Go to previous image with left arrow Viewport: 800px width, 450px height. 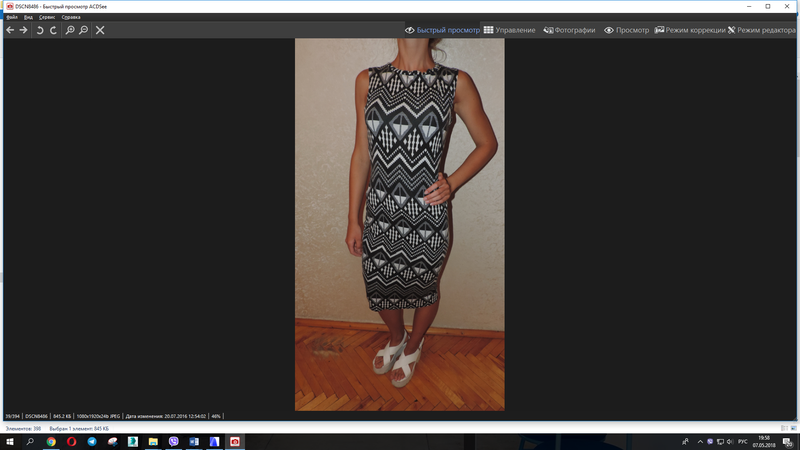coord(10,30)
